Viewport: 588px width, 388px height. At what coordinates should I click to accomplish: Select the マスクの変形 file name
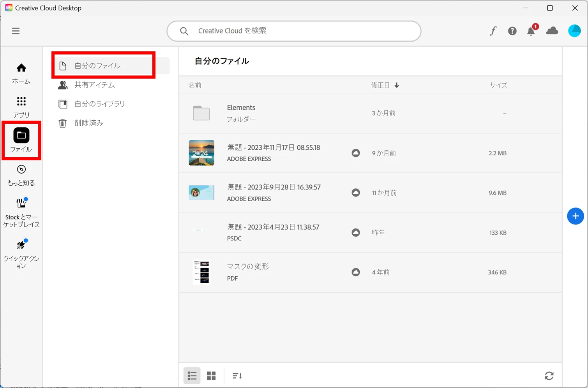point(248,267)
